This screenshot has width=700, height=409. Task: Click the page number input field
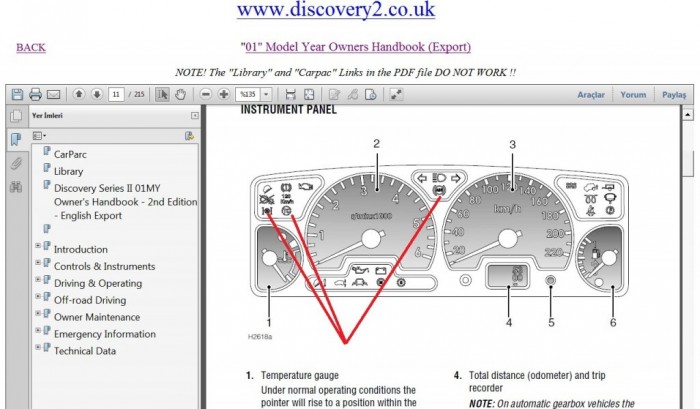tap(118, 94)
